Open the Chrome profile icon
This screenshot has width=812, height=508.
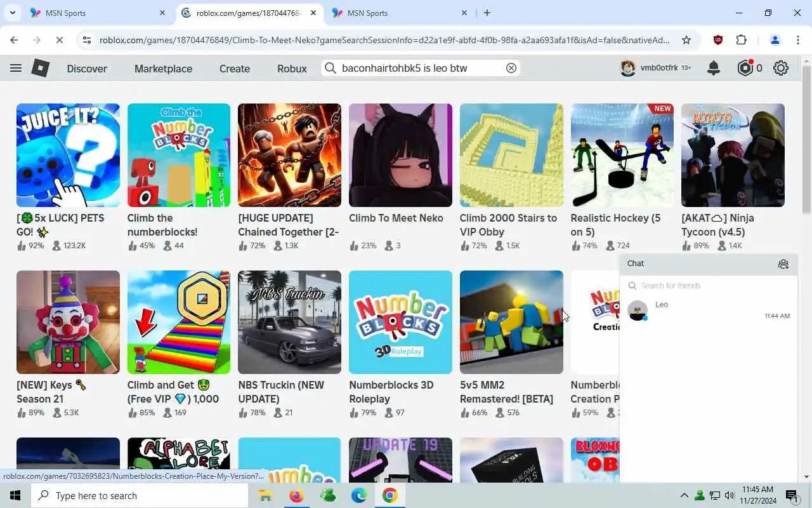click(775, 40)
